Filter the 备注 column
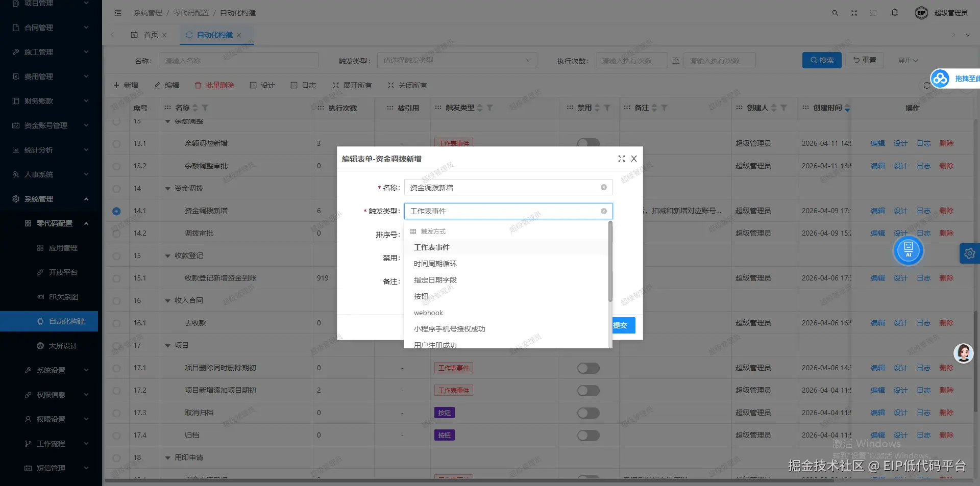Image resolution: width=980 pixels, height=486 pixels. [664, 108]
